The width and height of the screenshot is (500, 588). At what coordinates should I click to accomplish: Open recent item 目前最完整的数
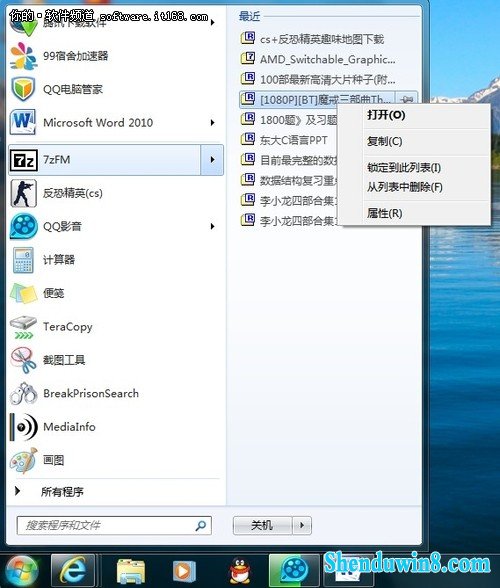click(288, 160)
